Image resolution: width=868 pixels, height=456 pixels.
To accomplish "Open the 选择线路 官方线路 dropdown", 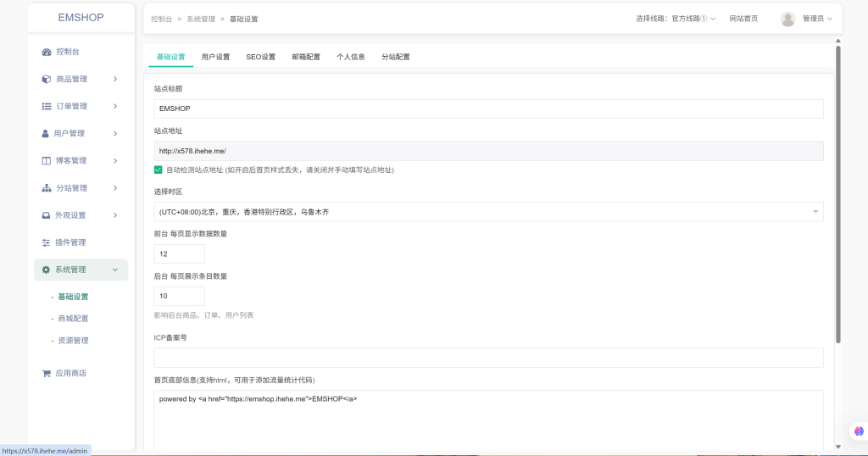I will (676, 19).
